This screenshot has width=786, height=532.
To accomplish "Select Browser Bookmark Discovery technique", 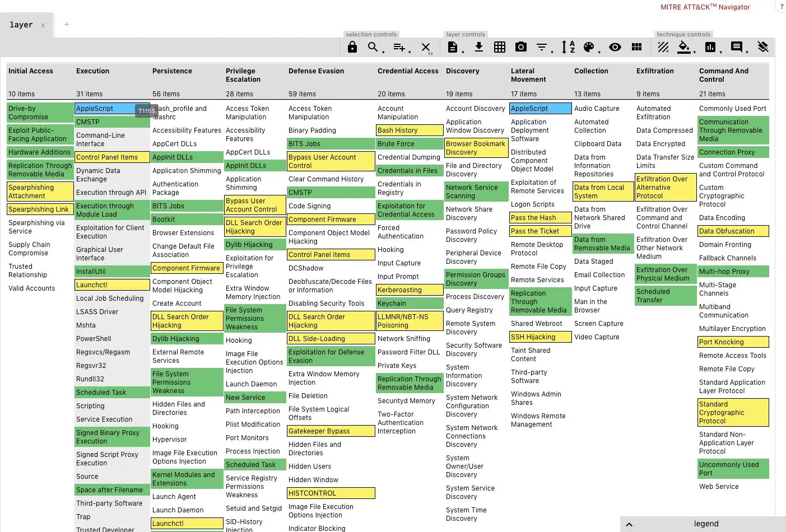I will pyautogui.click(x=476, y=148).
